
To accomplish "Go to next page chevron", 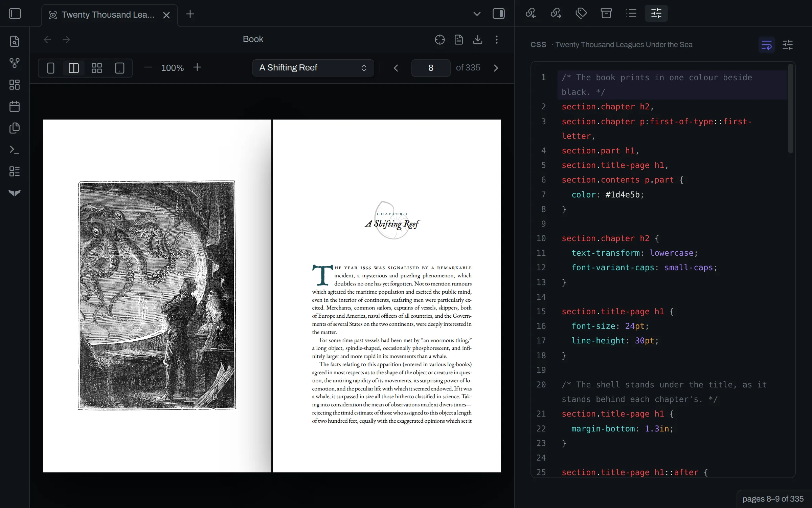I will tap(496, 68).
